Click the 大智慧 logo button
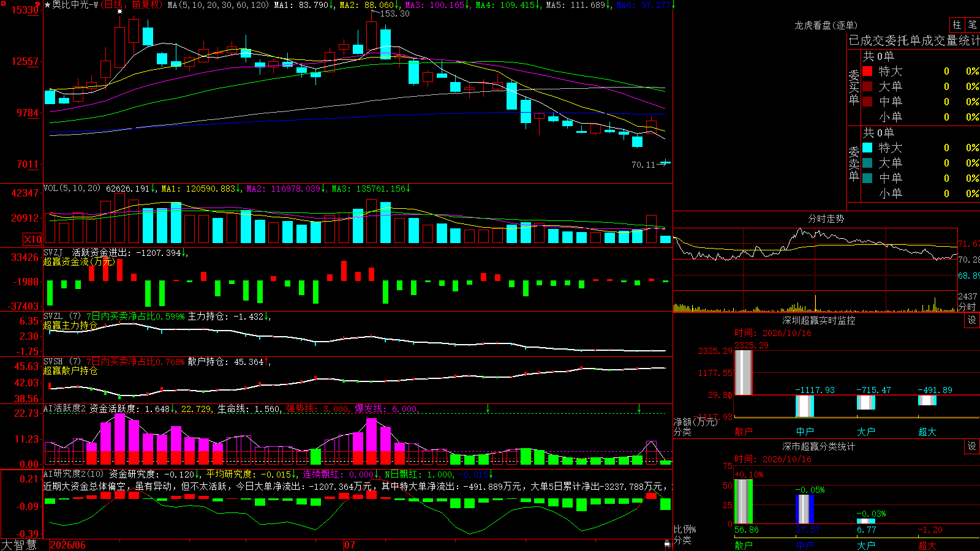Image resolution: width=980 pixels, height=551 pixels. click(x=19, y=545)
